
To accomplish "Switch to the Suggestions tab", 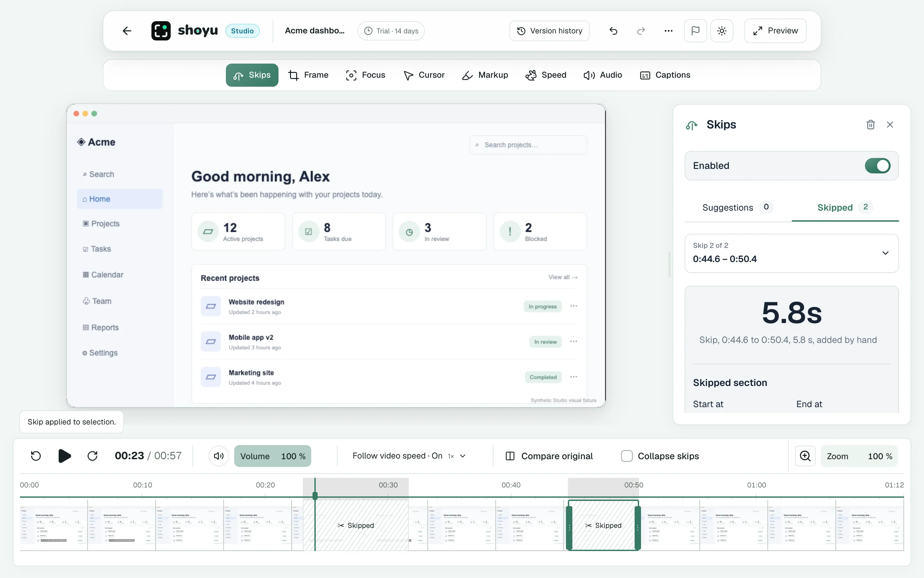I will (738, 207).
